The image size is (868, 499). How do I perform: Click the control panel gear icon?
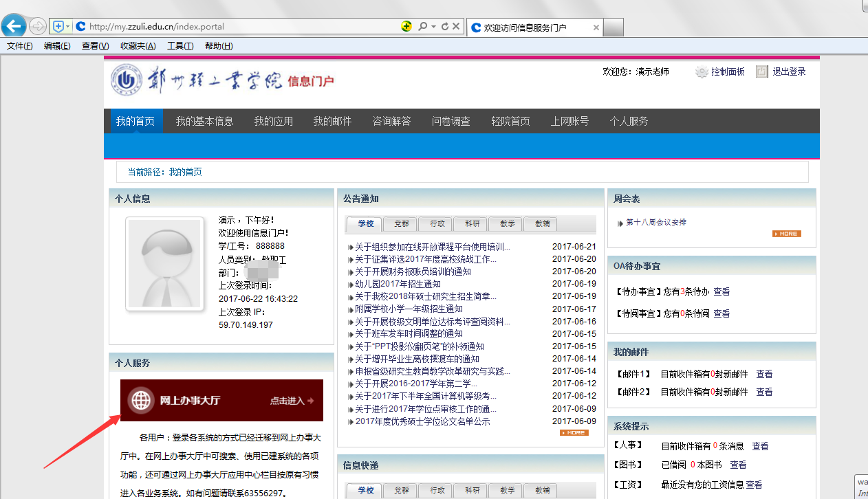click(702, 72)
